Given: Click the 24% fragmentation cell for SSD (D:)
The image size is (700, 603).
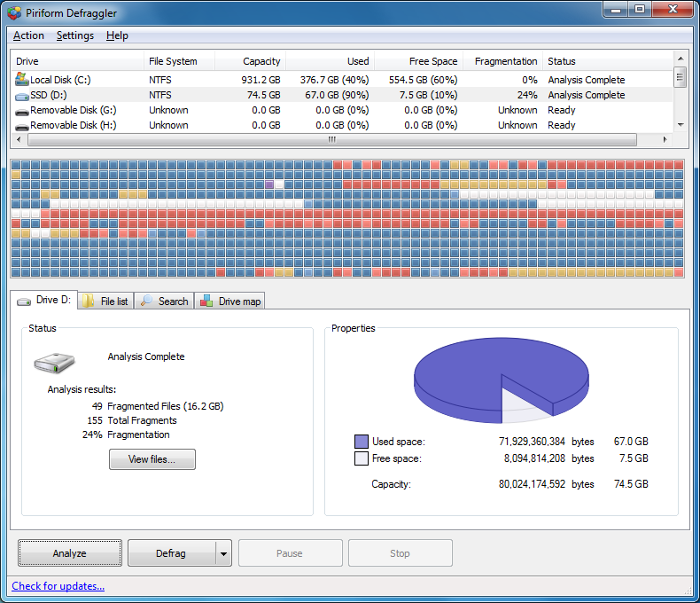Looking at the screenshot, I should point(527,95).
